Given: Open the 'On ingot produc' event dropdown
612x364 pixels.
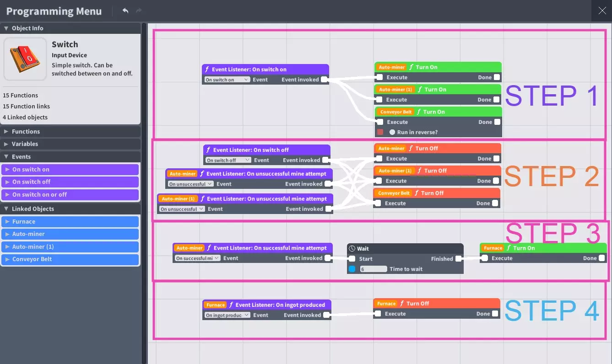Looking at the screenshot, I should coord(227,315).
